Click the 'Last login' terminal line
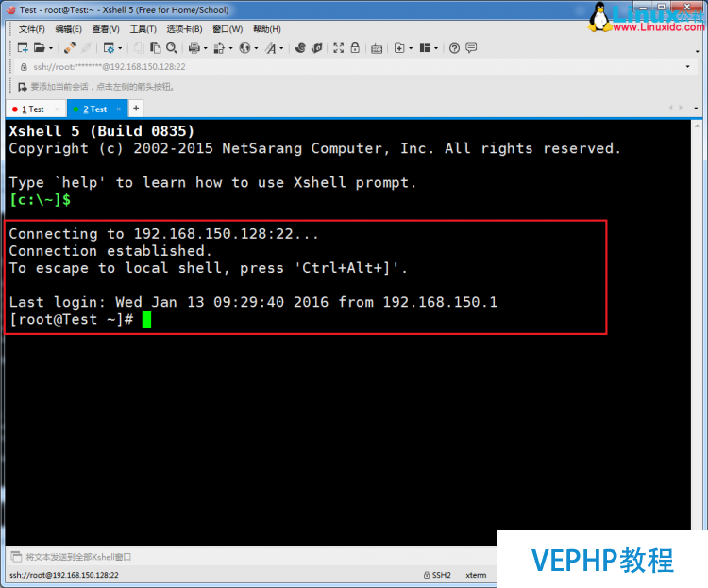This screenshot has height=588, width=708. point(253,302)
